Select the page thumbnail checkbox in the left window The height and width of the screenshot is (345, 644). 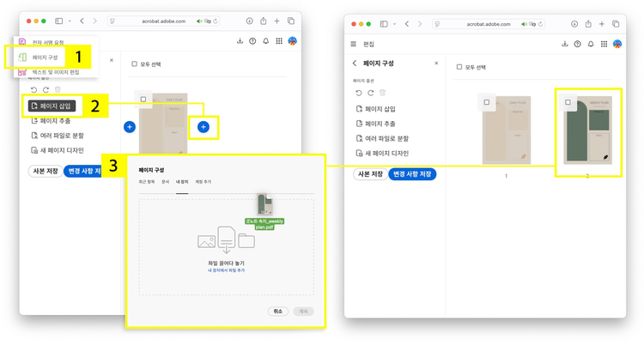pyautogui.click(x=143, y=100)
